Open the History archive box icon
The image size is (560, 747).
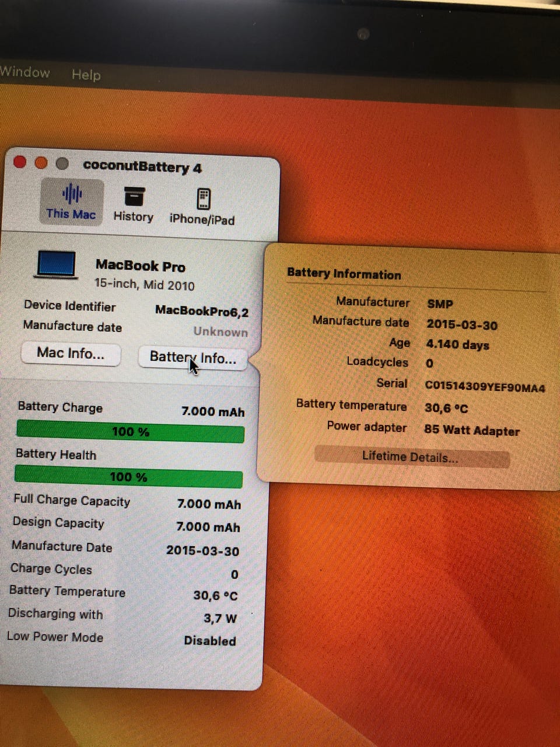point(134,196)
